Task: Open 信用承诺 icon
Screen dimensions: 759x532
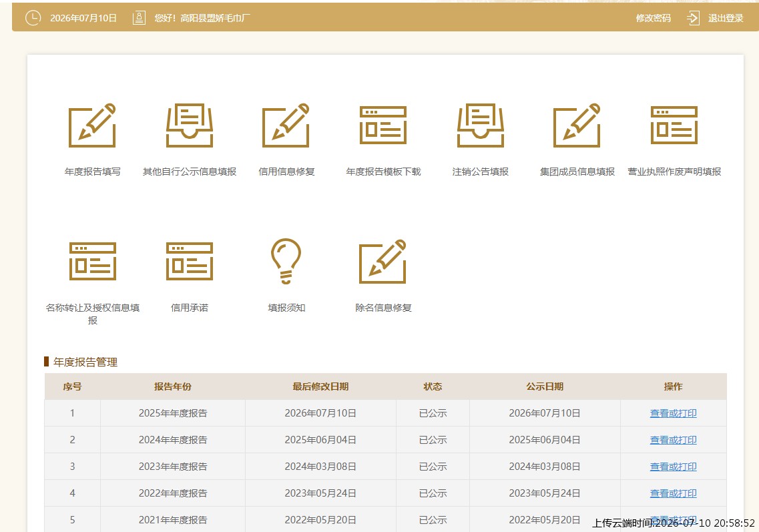Action: pos(190,262)
